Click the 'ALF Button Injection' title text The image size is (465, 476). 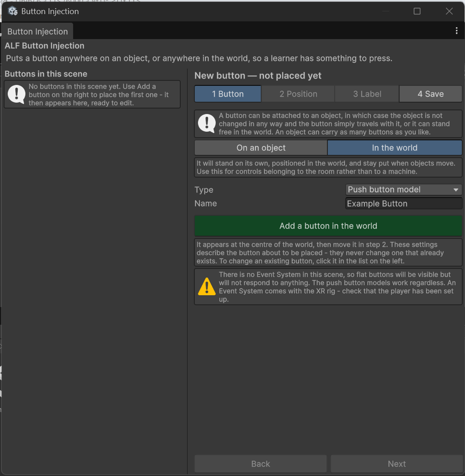click(x=45, y=46)
